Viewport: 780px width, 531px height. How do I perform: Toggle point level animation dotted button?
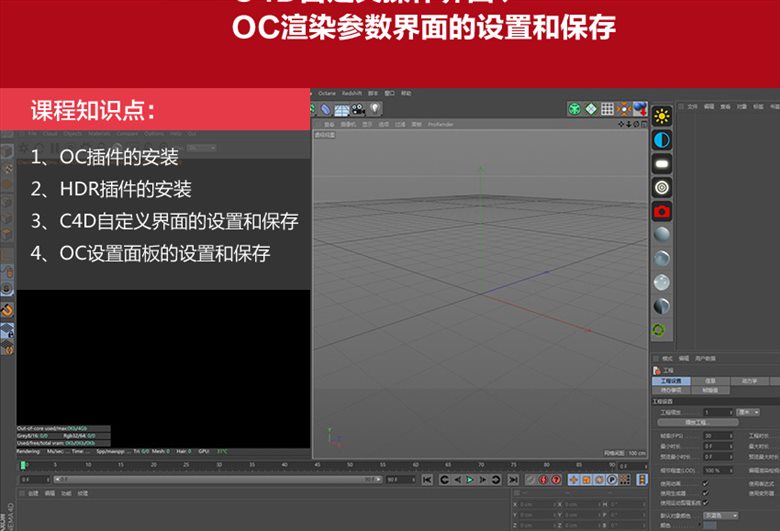point(625,480)
